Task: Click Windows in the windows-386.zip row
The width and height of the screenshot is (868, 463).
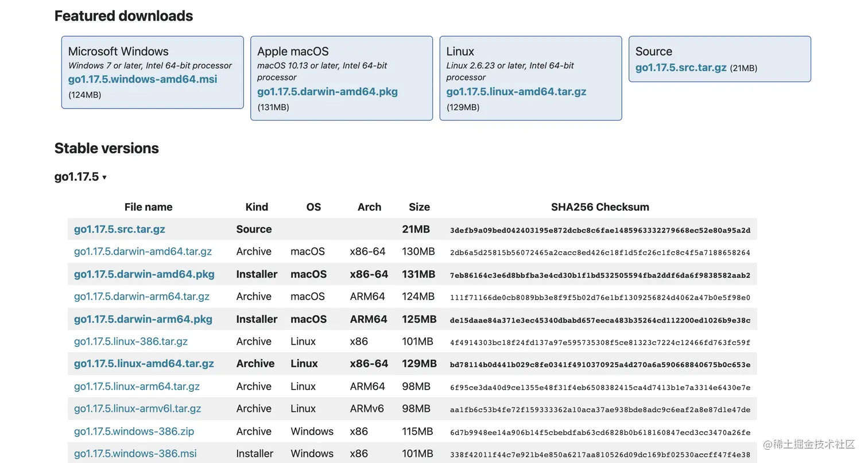Action: [x=312, y=431]
